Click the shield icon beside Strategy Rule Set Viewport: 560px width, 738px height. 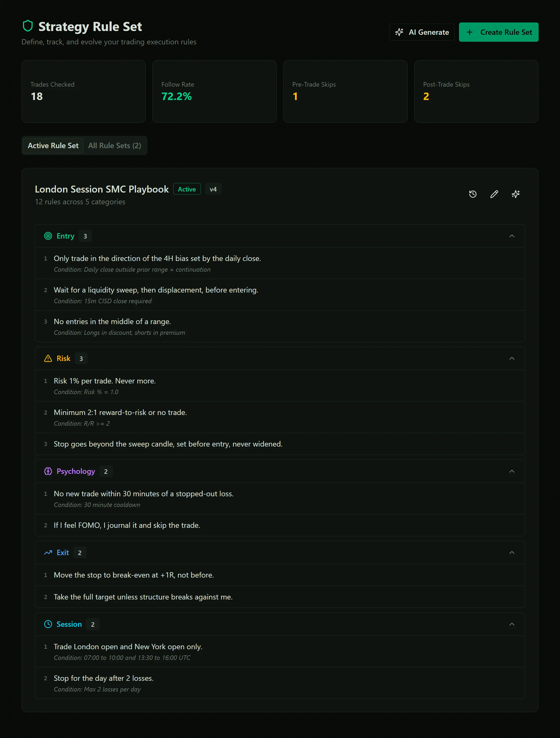point(28,26)
